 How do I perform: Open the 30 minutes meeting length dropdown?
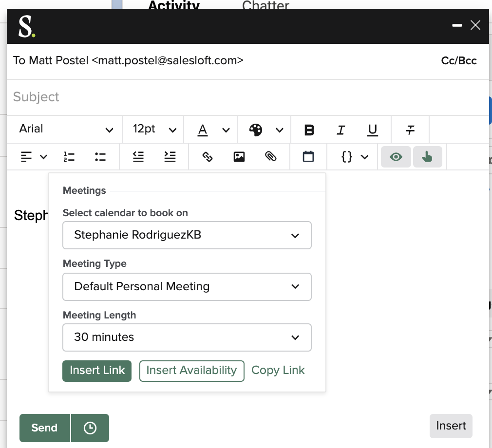(x=187, y=337)
